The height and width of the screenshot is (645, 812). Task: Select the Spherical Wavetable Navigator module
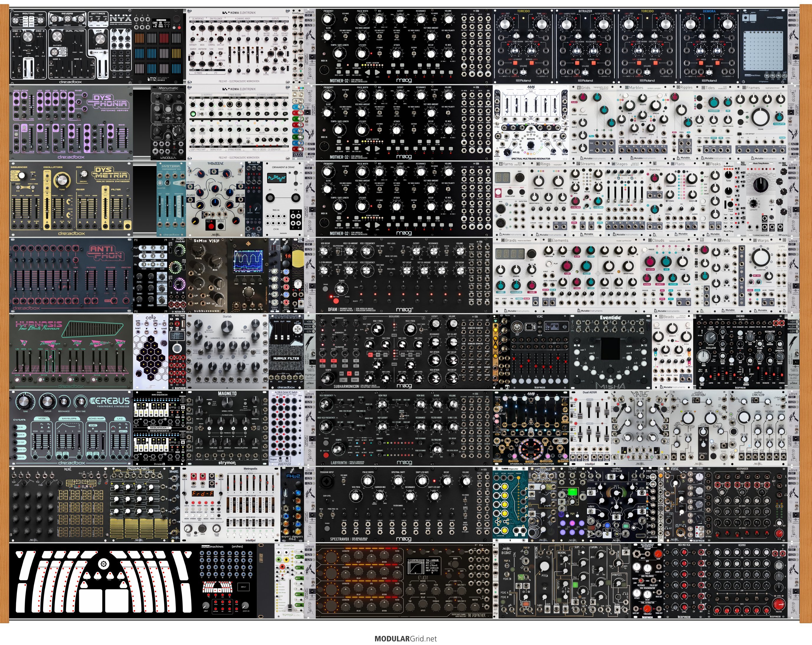pyautogui.click(x=531, y=429)
